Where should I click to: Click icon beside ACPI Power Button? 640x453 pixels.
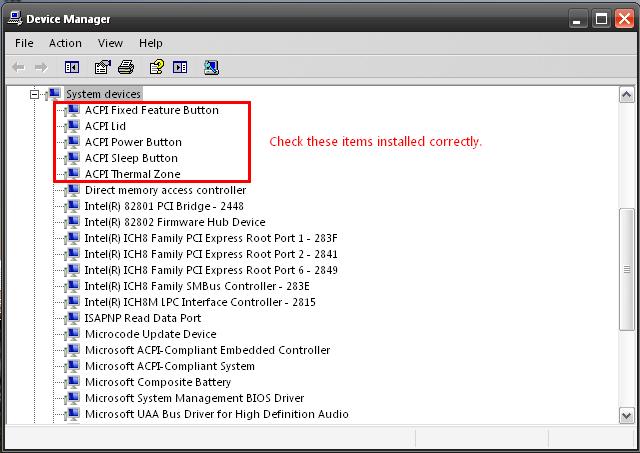tap(73, 142)
